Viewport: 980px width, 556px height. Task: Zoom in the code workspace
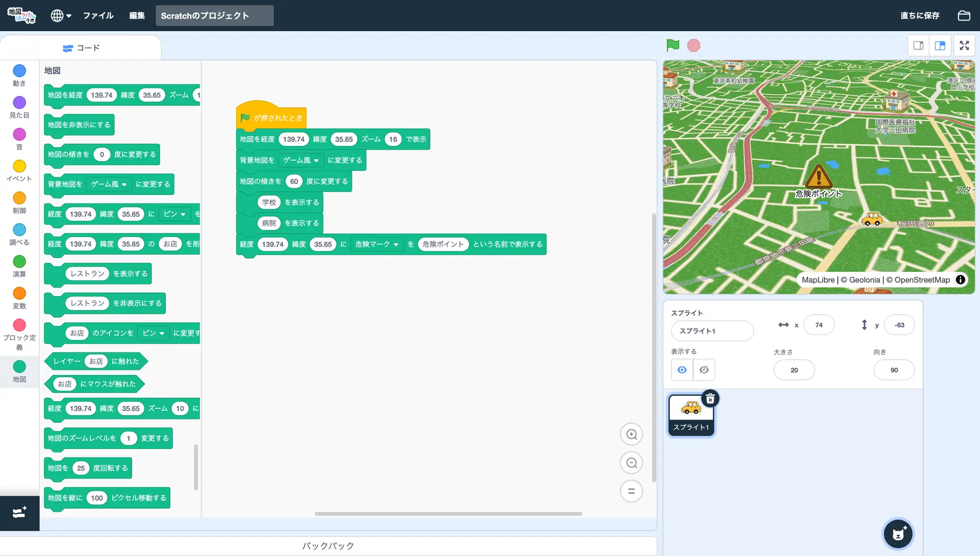click(631, 434)
